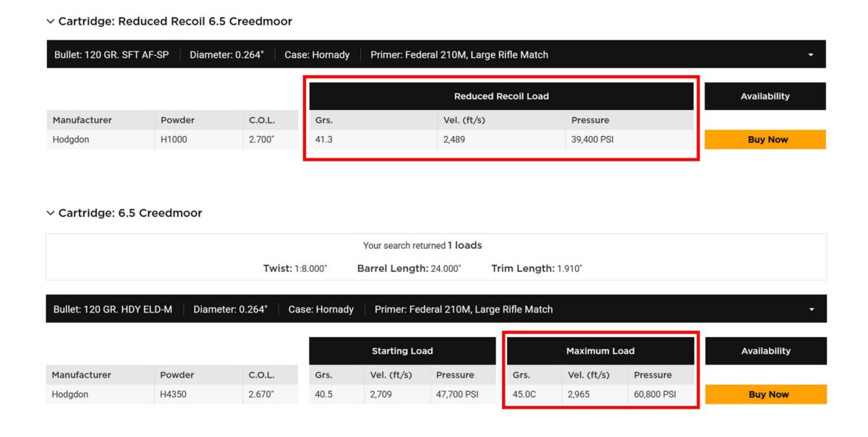Select the Starting Load column header

(402, 351)
